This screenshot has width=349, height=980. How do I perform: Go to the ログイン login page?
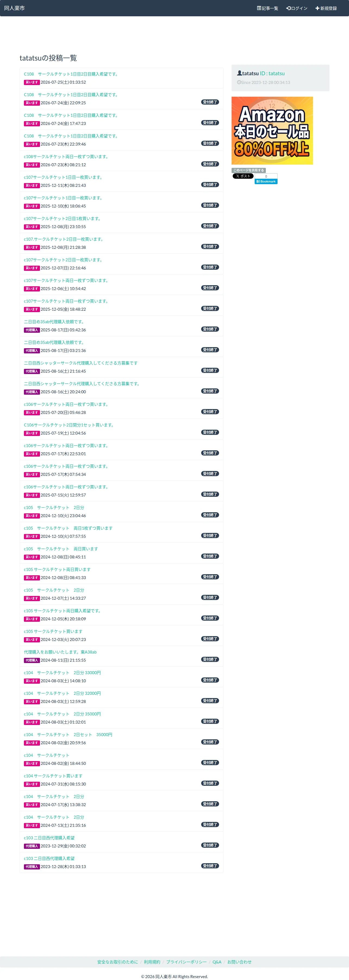point(297,8)
